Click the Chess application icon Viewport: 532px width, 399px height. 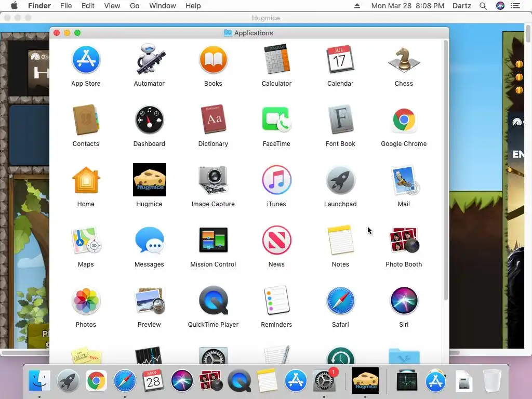point(404,60)
